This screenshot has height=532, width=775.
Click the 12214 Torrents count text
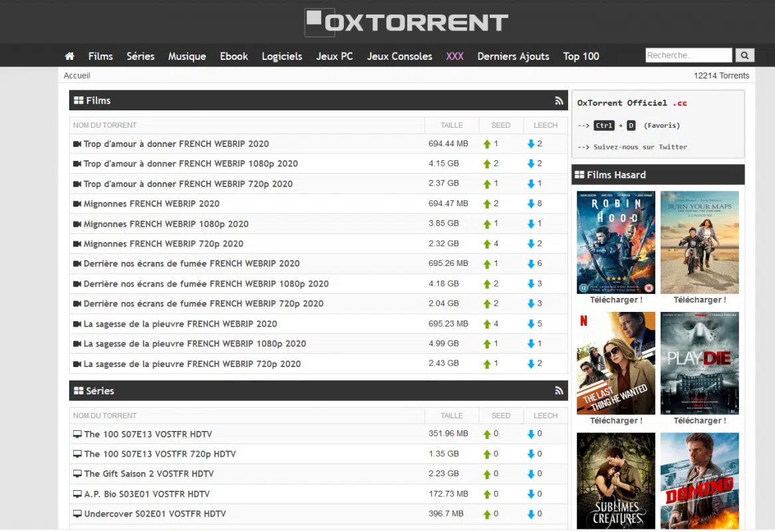(x=721, y=76)
